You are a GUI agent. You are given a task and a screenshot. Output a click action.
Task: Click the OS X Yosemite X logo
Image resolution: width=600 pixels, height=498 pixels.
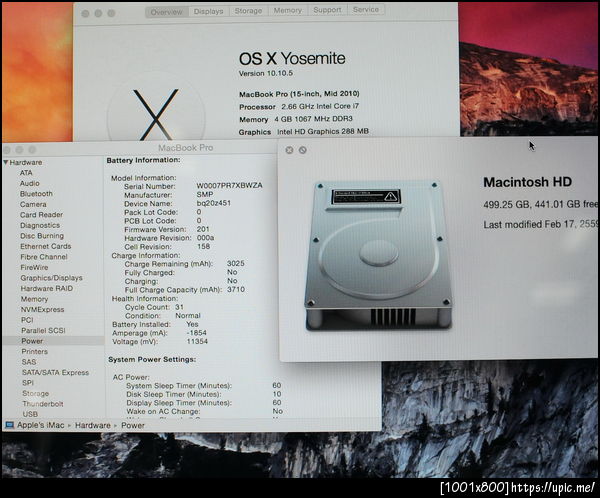tap(156, 114)
